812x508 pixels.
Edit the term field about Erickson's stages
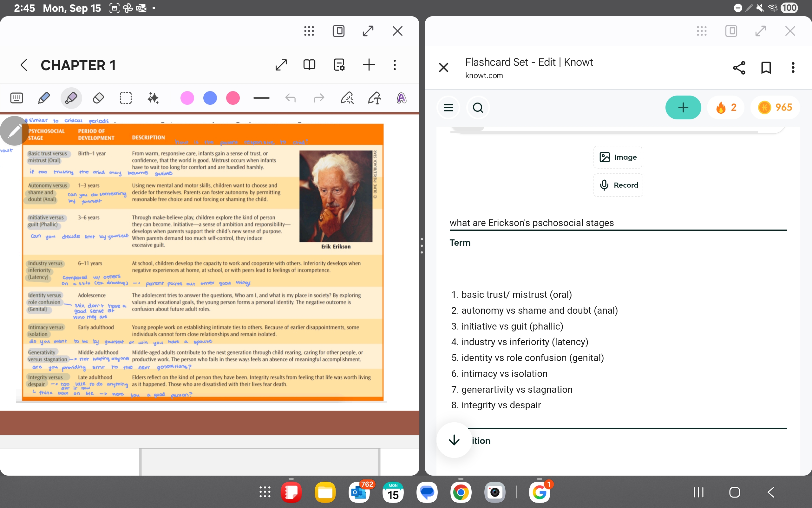[618, 223]
